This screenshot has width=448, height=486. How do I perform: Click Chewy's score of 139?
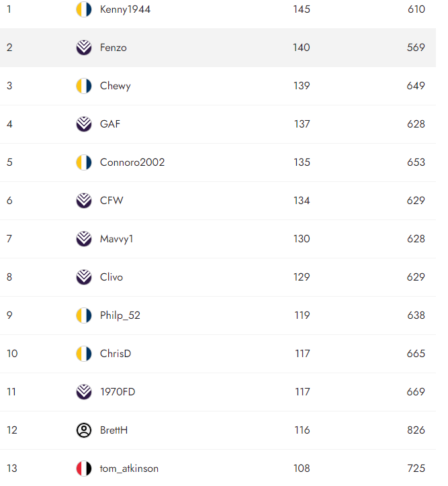point(302,86)
